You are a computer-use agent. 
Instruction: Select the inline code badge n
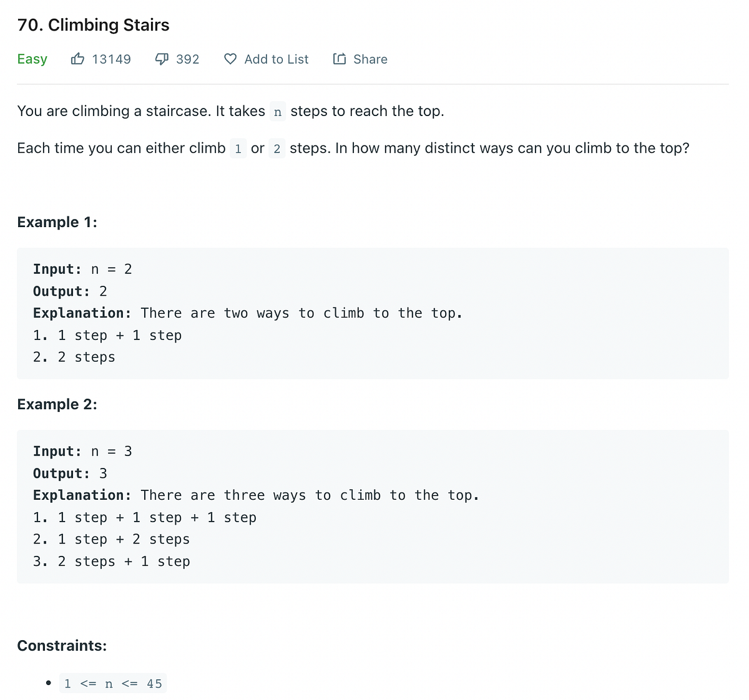(277, 112)
